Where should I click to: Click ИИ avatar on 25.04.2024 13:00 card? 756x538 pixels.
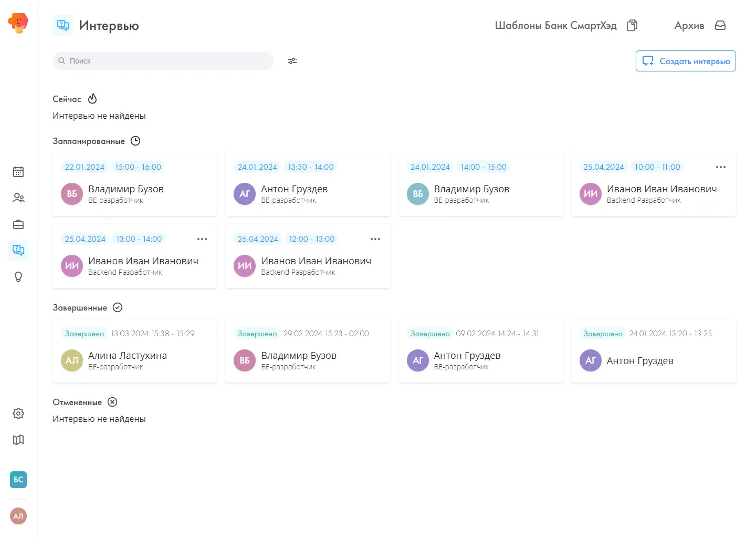click(x=72, y=266)
